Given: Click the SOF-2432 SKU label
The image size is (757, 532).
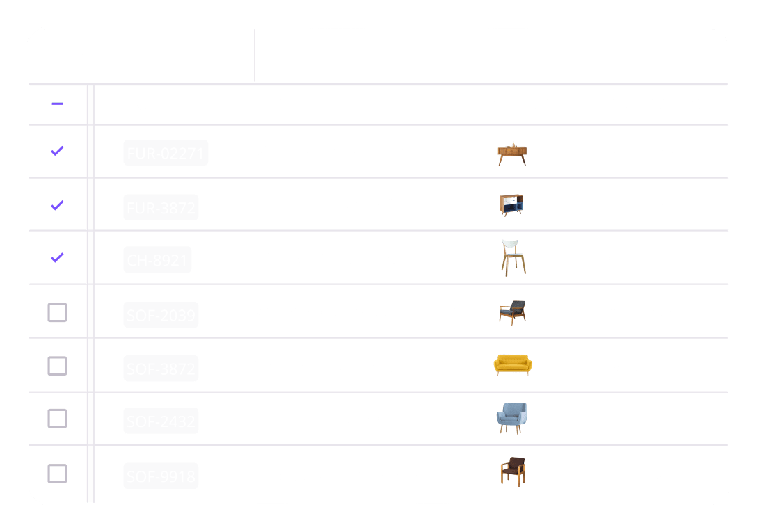Looking at the screenshot, I should 161,421.
